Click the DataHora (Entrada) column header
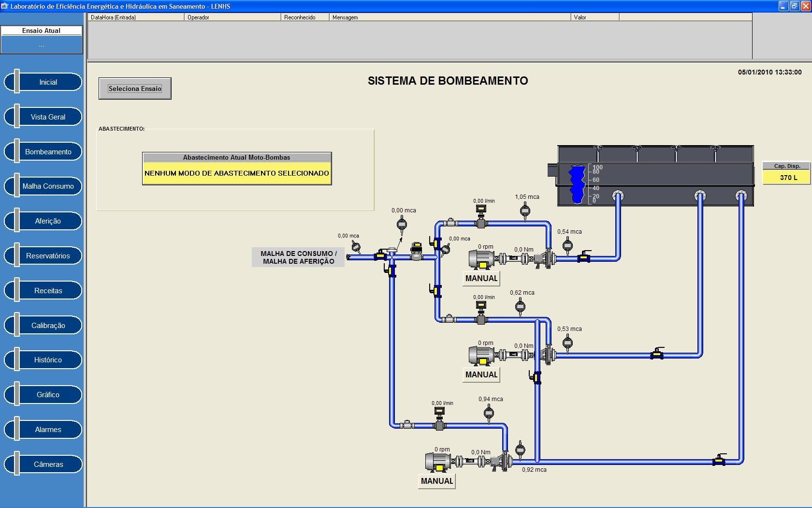812x508 pixels. [x=136, y=17]
